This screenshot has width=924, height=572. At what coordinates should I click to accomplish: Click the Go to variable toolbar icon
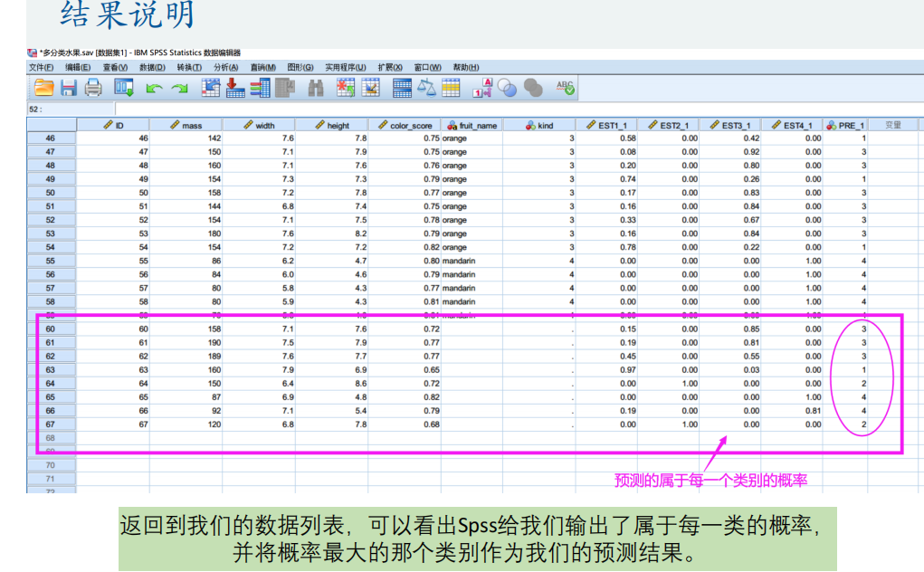235,88
